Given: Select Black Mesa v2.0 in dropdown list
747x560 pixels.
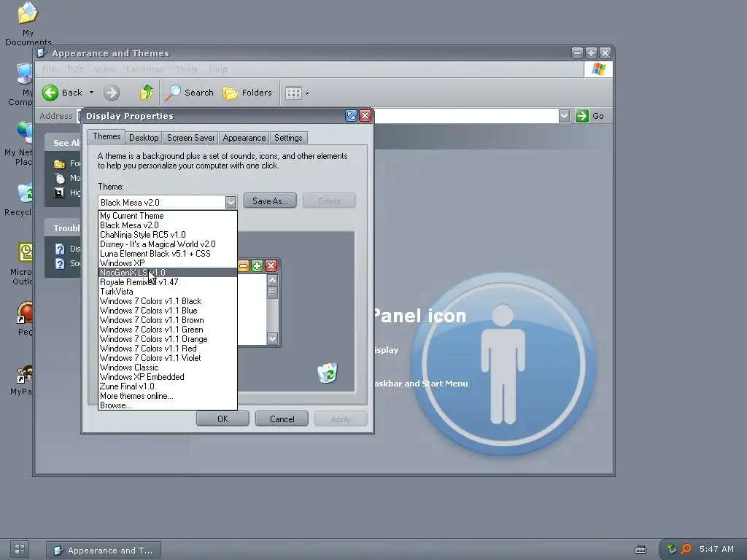Looking at the screenshot, I should click(x=168, y=225).
